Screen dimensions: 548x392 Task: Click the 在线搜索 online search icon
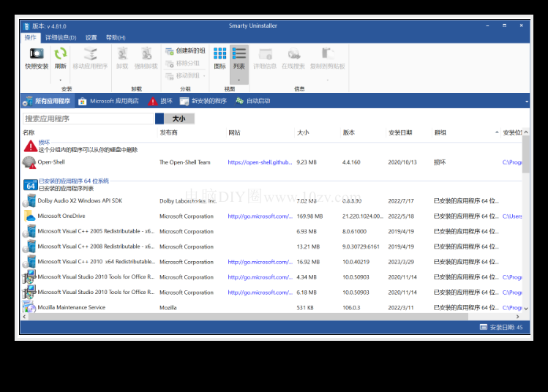tap(293, 54)
